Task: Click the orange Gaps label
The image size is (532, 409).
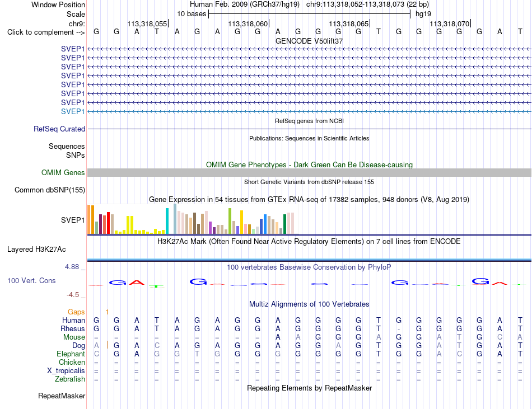Action: [76, 312]
